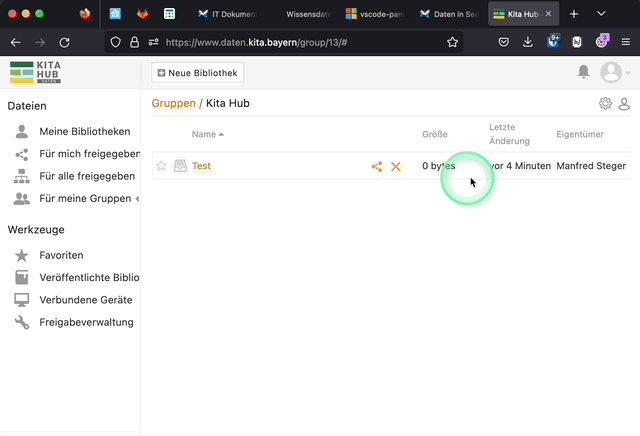Star the Test library

pos(161,166)
